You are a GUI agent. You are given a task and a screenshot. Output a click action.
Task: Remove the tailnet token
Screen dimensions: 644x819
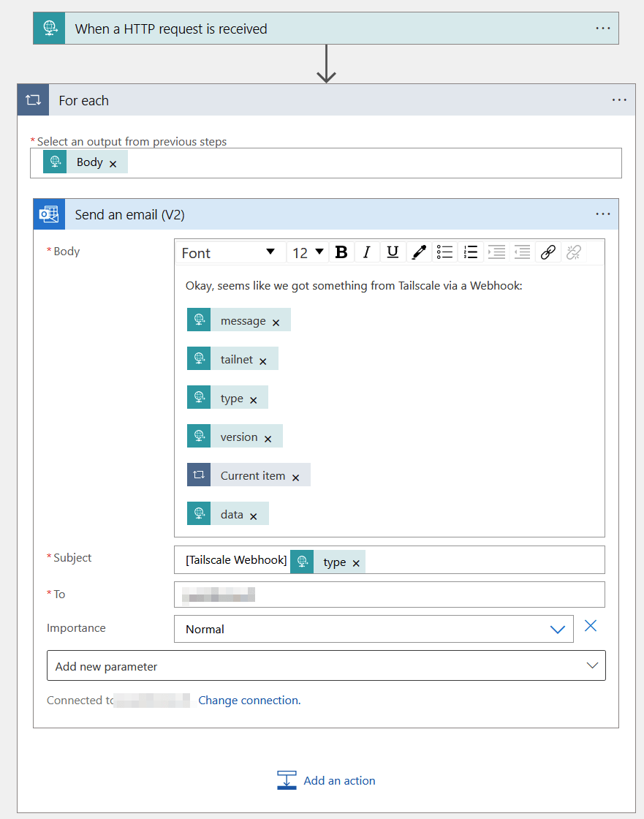tap(262, 361)
